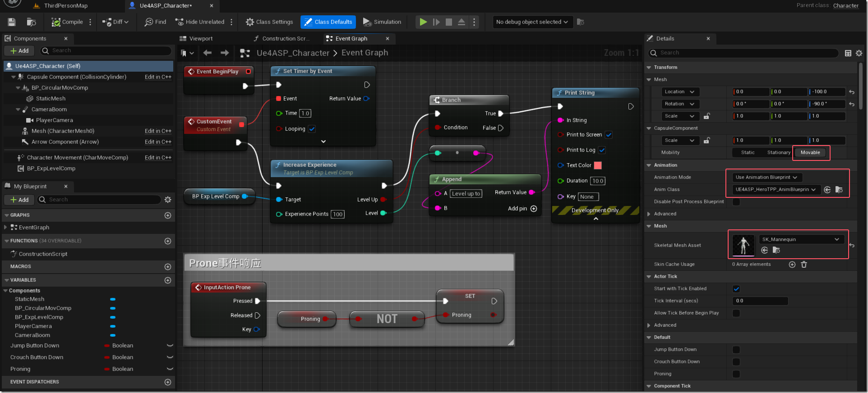The image size is (868, 393).
Task: Click Edit in C++ for Character Movement
Action: pyautogui.click(x=158, y=158)
